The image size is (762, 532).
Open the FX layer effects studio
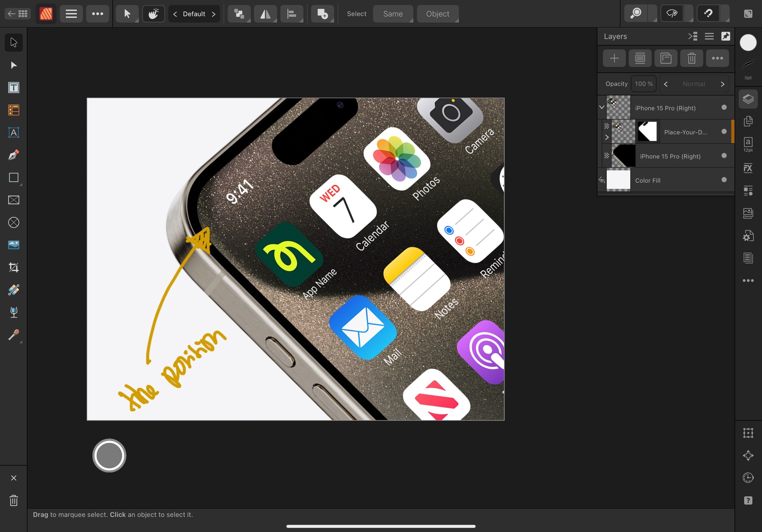click(x=748, y=168)
